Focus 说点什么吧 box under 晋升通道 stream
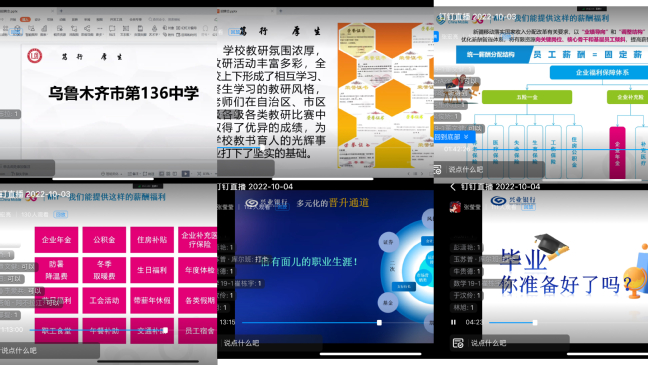Viewport: 648px width, 365px height. coord(270,343)
